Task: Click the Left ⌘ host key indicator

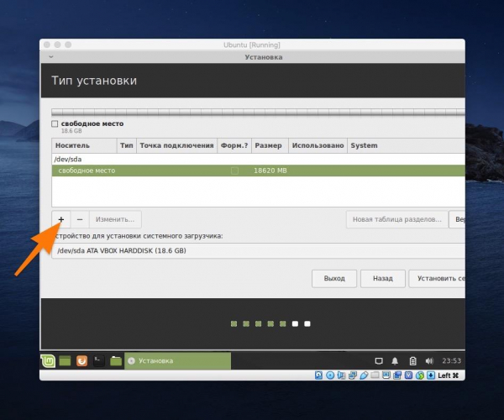Action: 449,375
